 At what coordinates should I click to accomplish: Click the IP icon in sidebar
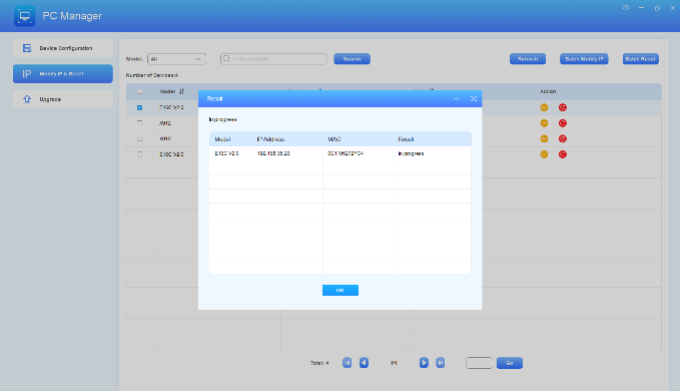click(x=27, y=74)
